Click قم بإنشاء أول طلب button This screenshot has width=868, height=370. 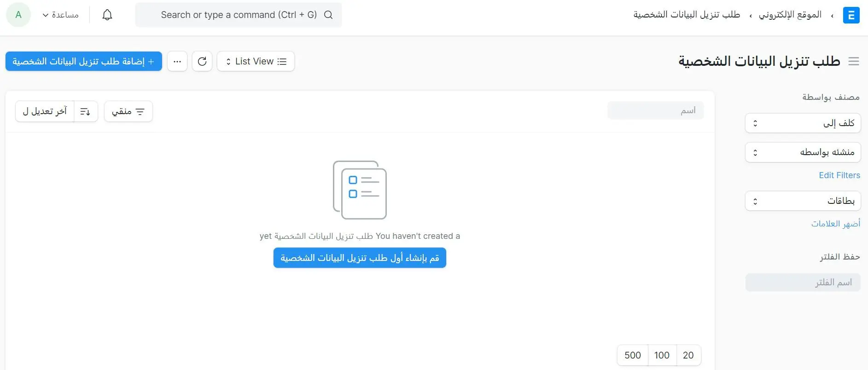pyautogui.click(x=360, y=258)
